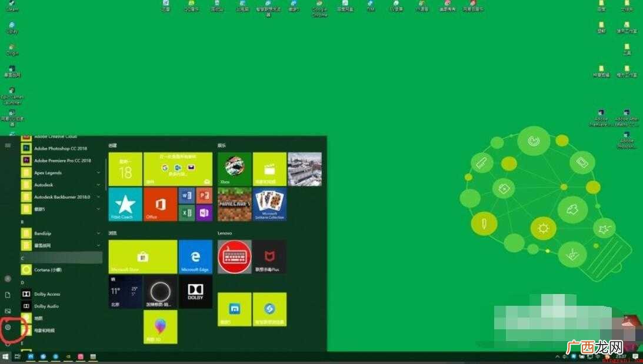This screenshot has width=643, height=364.
Task: Open Settings gear in Start menu rail
Action: click(8, 327)
